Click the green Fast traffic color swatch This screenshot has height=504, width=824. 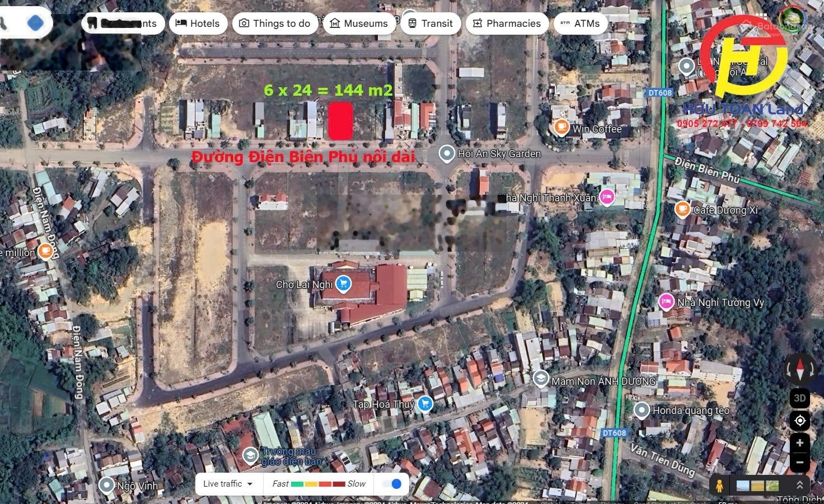pyautogui.click(x=297, y=484)
